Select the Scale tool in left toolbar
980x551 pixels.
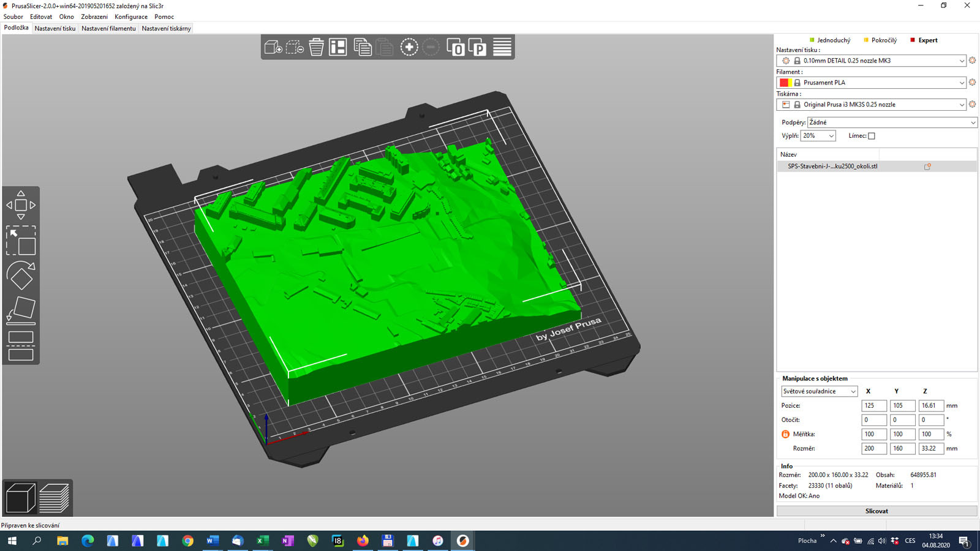pos(21,240)
